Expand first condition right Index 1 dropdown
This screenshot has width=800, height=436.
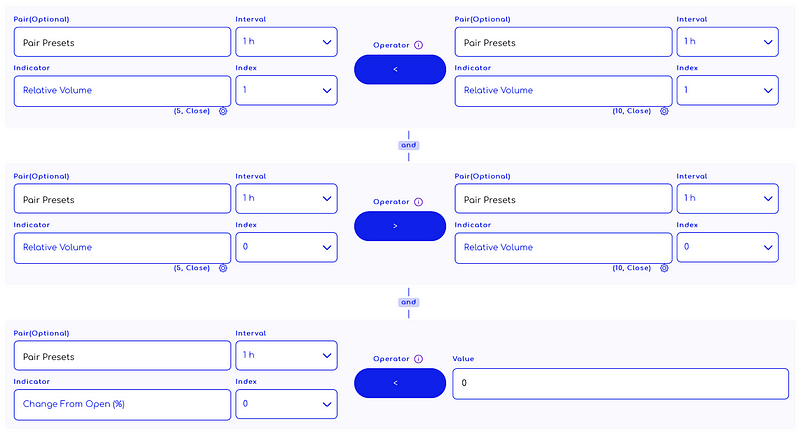728,90
